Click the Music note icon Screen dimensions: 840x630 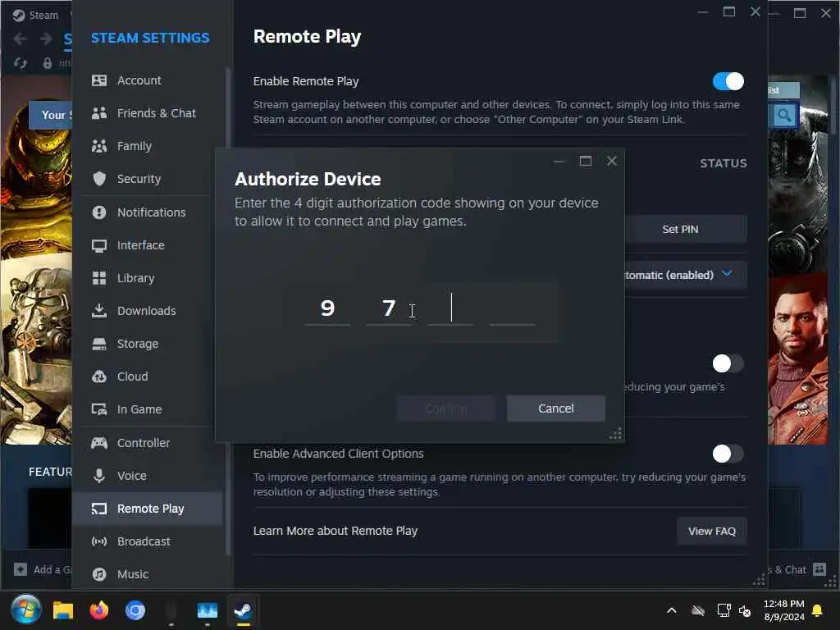click(x=99, y=574)
